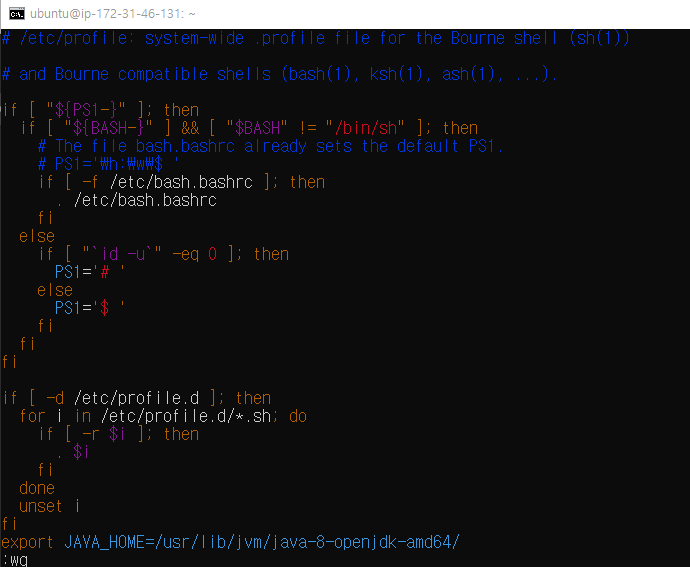Screen dimensions: 690x567
Task: Click the 'export JAVA_HOME=' line
Action: tap(231, 542)
